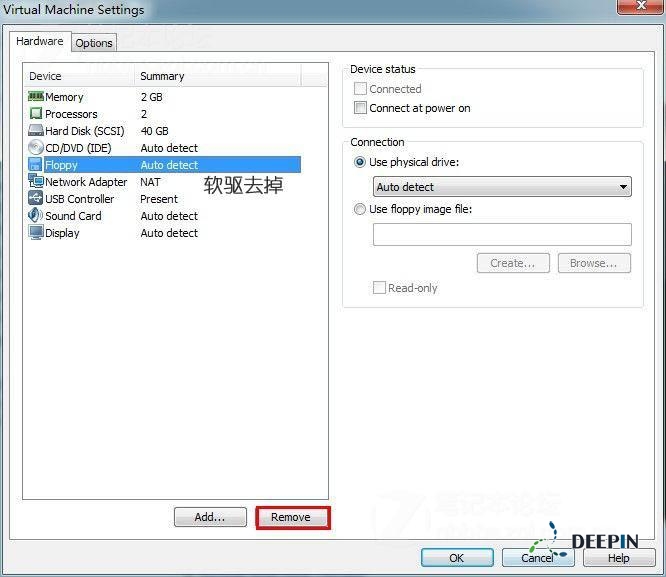Viewport: 666px width, 577px height.
Task: Select the Memory device icon
Action: (x=36, y=97)
